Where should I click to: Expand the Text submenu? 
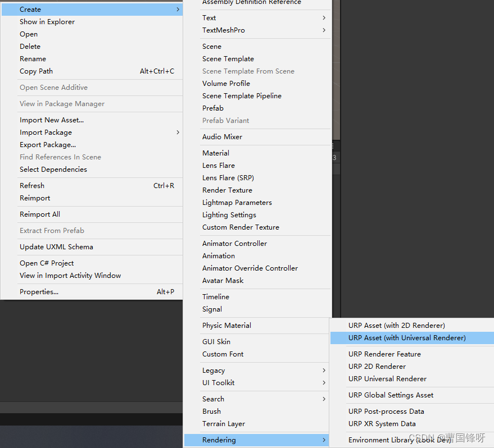(x=257, y=17)
